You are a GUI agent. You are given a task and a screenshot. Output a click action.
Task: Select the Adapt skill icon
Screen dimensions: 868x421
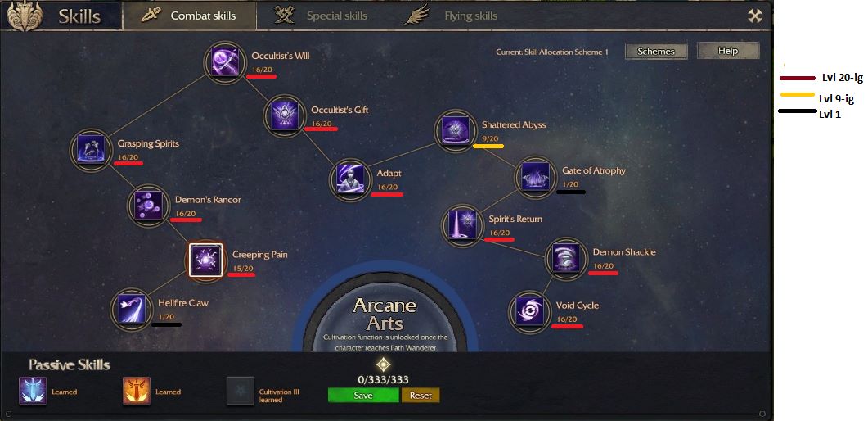pyautogui.click(x=350, y=179)
